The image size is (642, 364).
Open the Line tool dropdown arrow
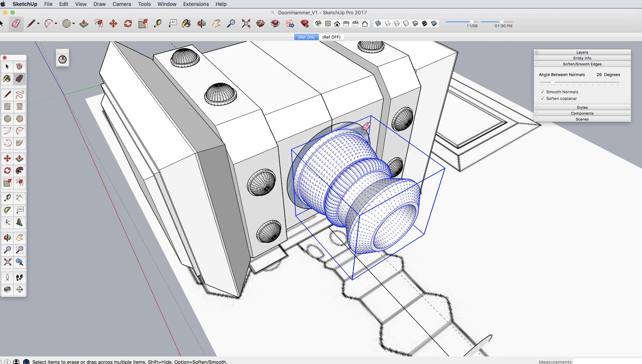tap(38, 24)
